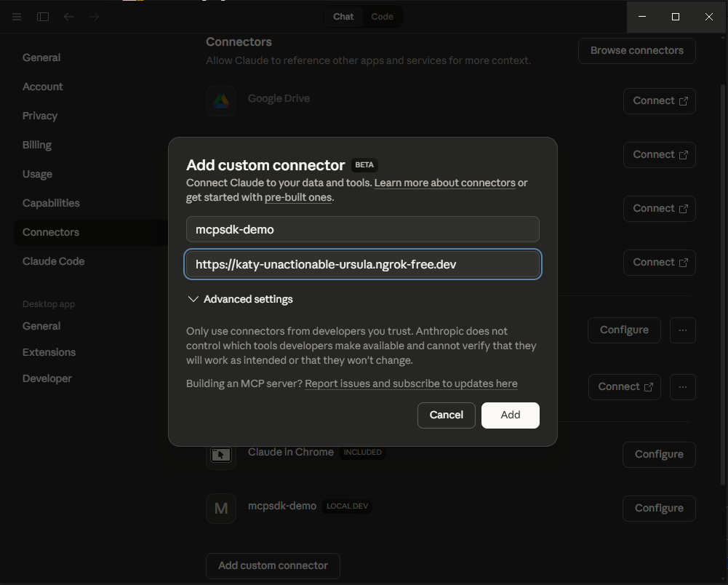Image resolution: width=728 pixels, height=585 pixels.
Task: Cancel the custom connector dialog
Action: (446, 415)
